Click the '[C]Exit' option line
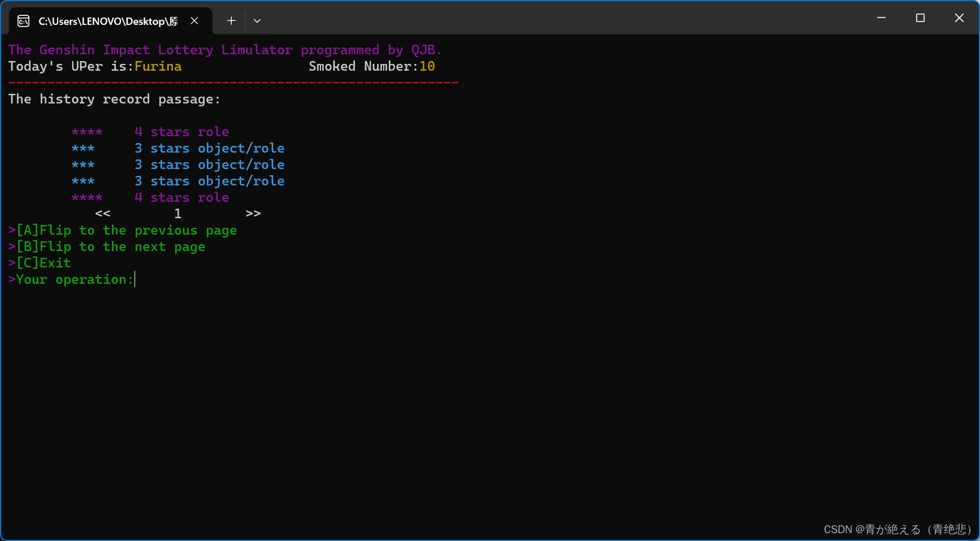The image size is (980, 541). point(40,263)
